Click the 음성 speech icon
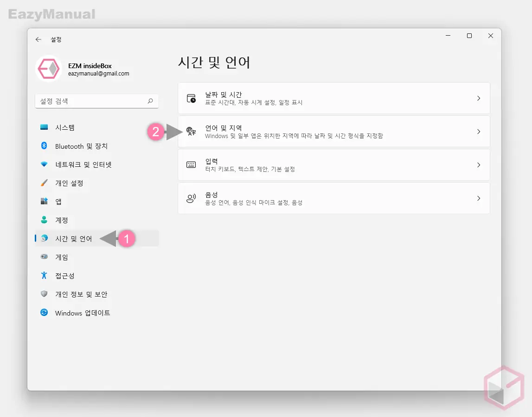 coord(191,198)
